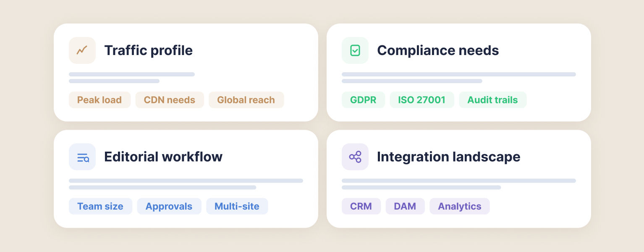Click the Compliance needs green checkmark icon
This screenshot has height=252, width=644.
[355, 50]
